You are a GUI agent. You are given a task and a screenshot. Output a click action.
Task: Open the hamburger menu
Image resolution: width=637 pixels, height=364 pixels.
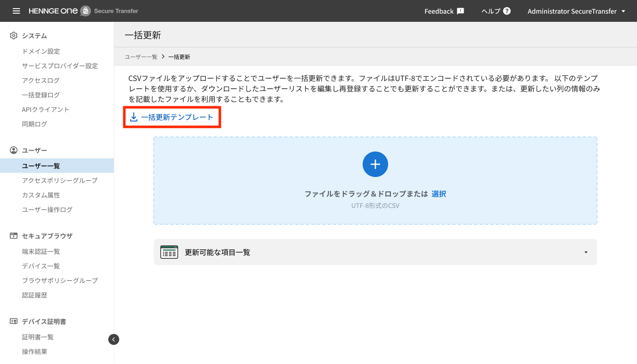click(16, 10)
